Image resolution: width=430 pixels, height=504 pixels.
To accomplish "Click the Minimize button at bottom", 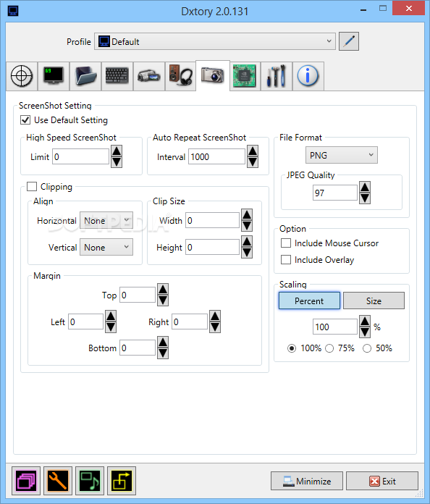I will pos(307,481).
